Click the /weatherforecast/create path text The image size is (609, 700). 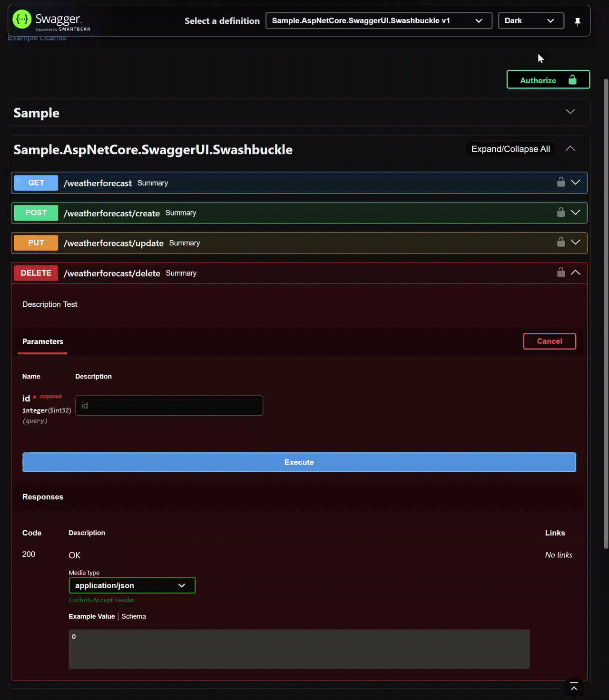(112, 214)
